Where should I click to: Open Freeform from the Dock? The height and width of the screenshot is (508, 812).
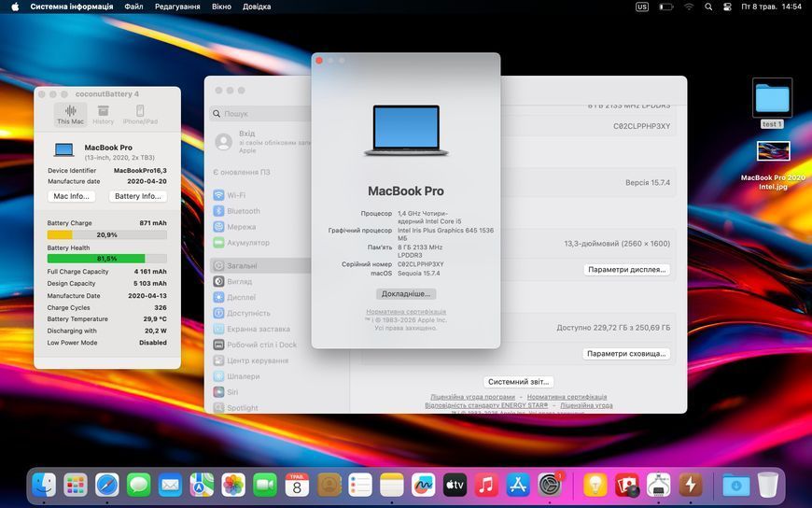point(423,486)
